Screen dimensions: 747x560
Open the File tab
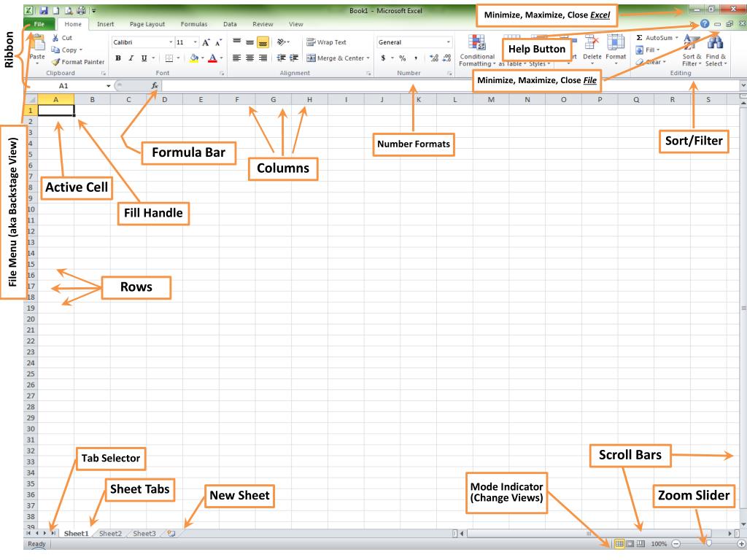click(39, 24)
